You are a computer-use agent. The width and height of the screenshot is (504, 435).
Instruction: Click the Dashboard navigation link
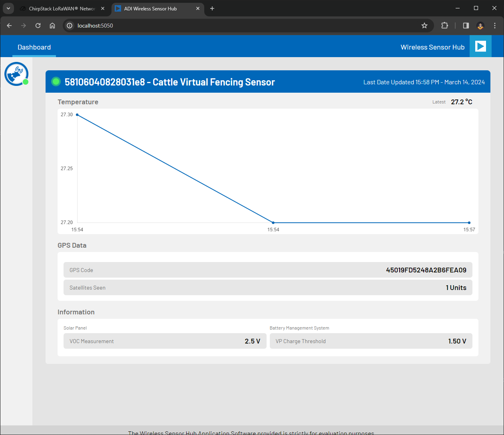[x=34, y=47]
